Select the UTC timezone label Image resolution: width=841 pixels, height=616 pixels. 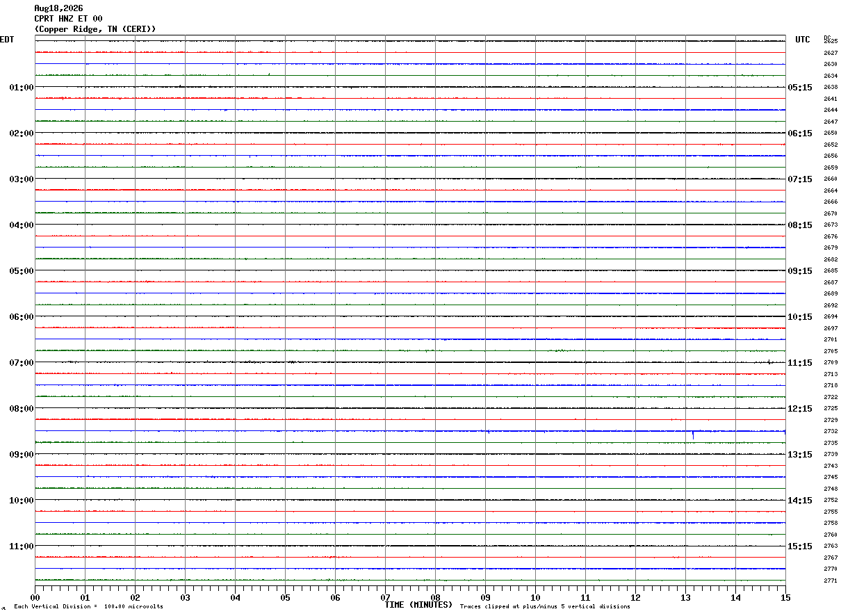[803, 40]
